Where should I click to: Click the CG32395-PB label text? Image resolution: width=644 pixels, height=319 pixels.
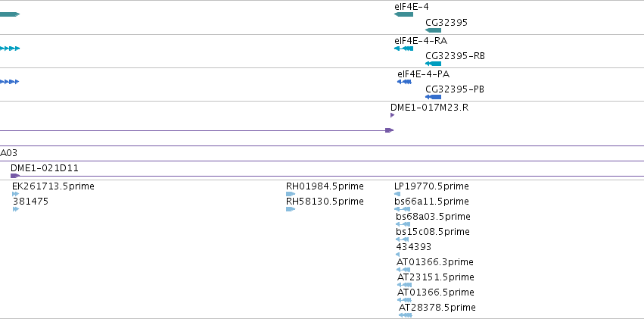tap(455, 89)
